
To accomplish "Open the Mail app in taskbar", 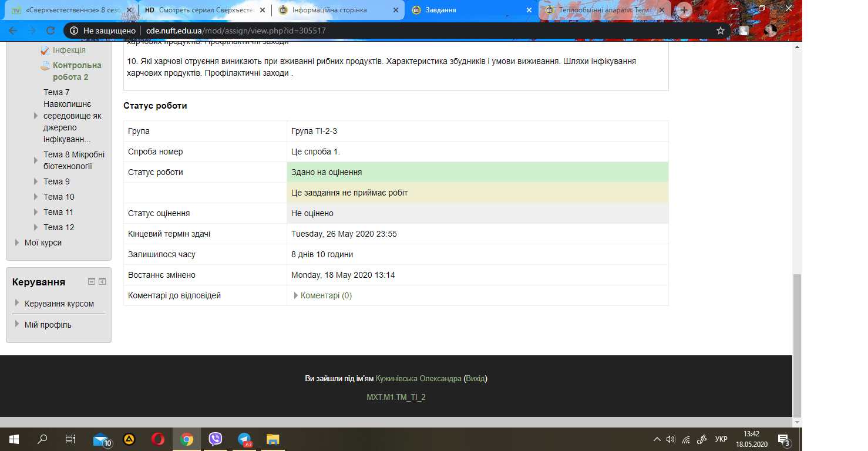I will [x=102, y=439].
